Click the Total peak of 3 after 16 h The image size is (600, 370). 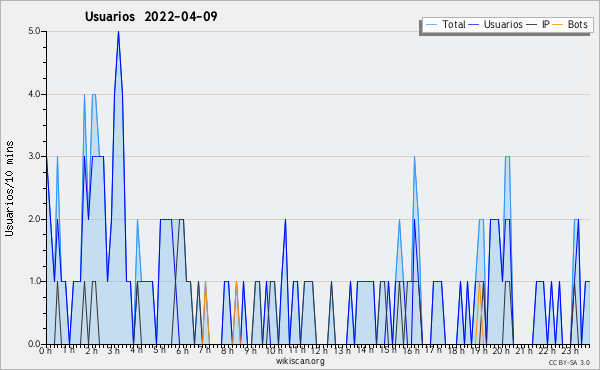point(414,156)
